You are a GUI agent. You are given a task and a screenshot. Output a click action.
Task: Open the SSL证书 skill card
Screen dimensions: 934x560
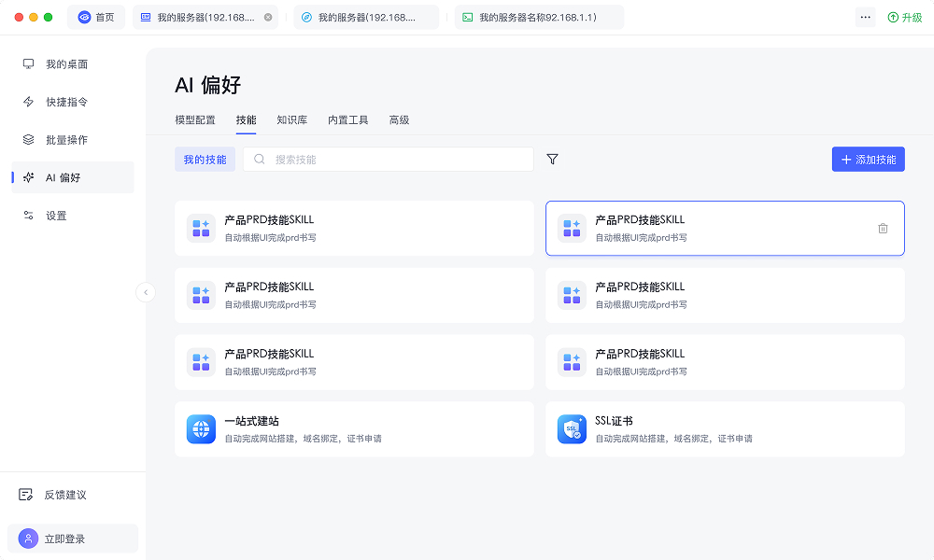point(725,429)
